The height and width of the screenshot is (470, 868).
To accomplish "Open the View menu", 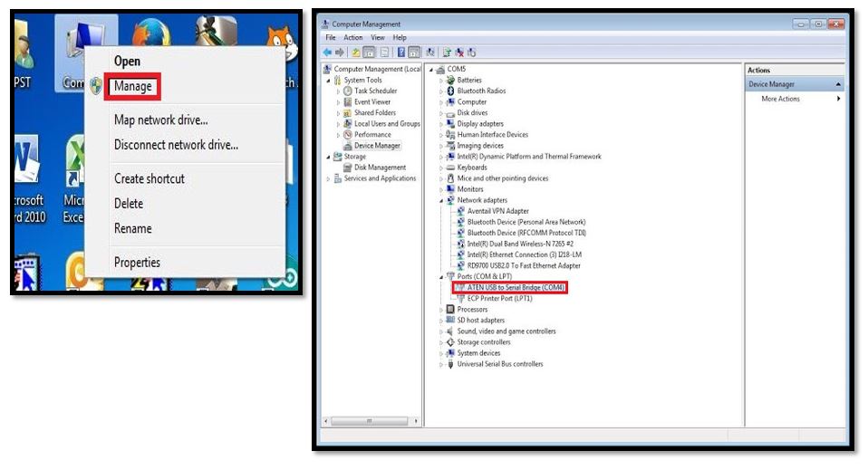I will point(378,38).
